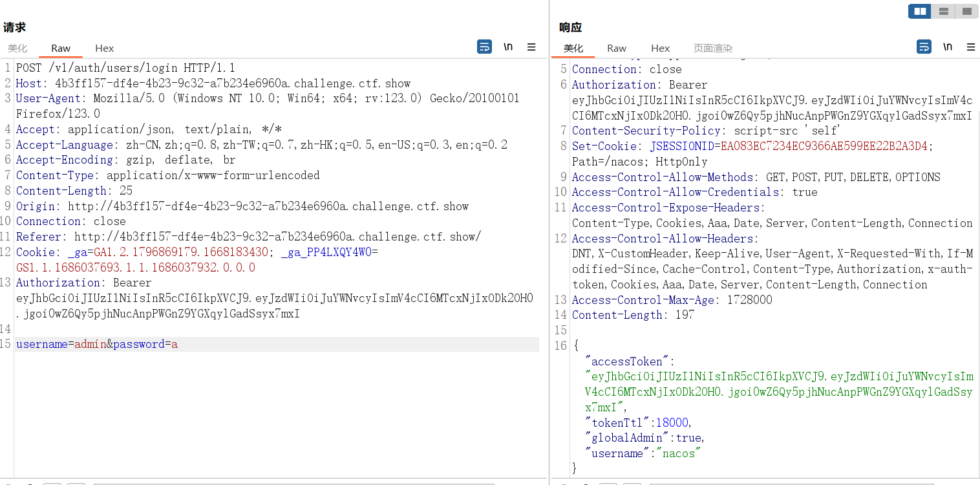Viewport: 980px width, 485px height.
Task: Toggle word wrap icon in response pane
Action: pos(924,47)
